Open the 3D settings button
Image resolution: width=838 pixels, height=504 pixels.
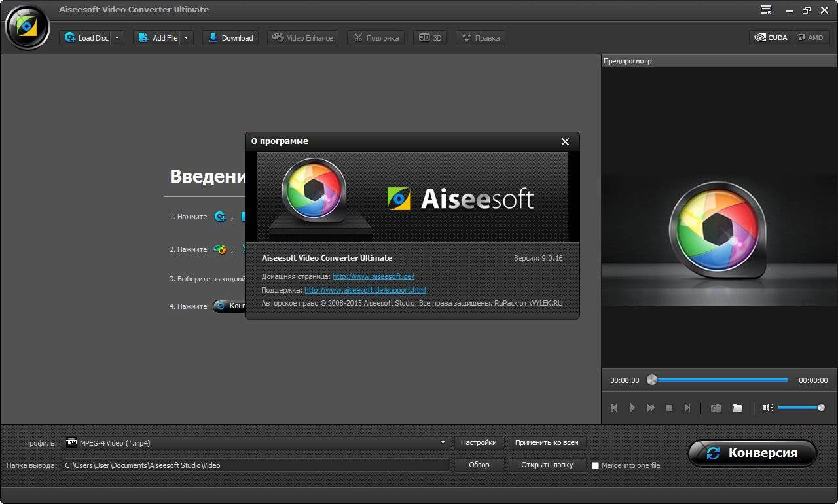click(430, 38)
